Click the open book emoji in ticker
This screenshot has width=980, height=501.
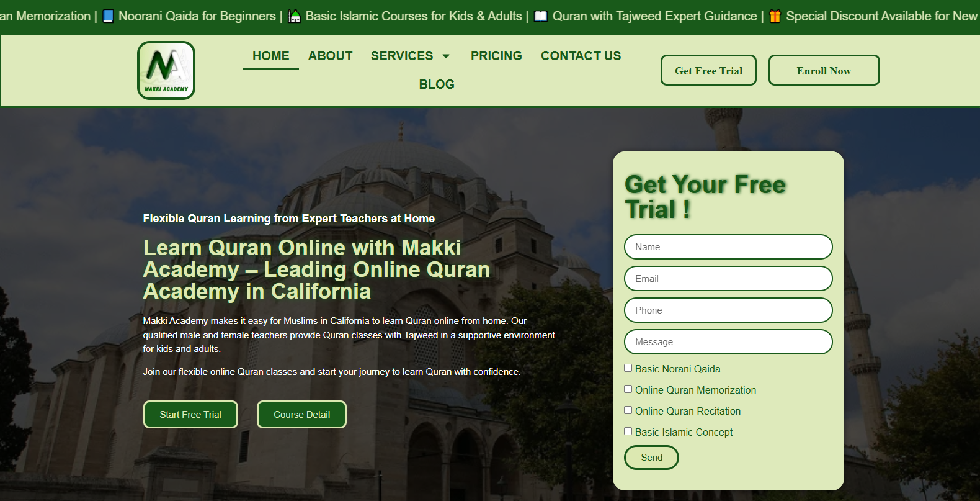541,16
